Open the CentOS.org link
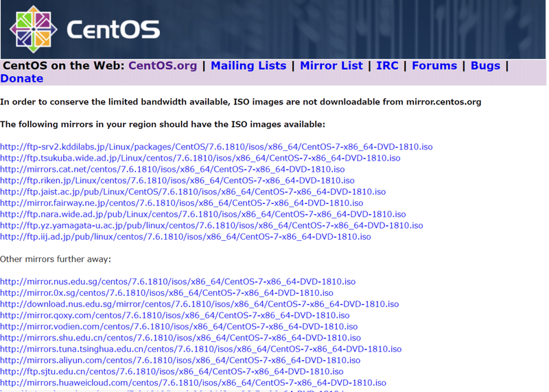The image size is (549, 392). click(x=163, y=66)
